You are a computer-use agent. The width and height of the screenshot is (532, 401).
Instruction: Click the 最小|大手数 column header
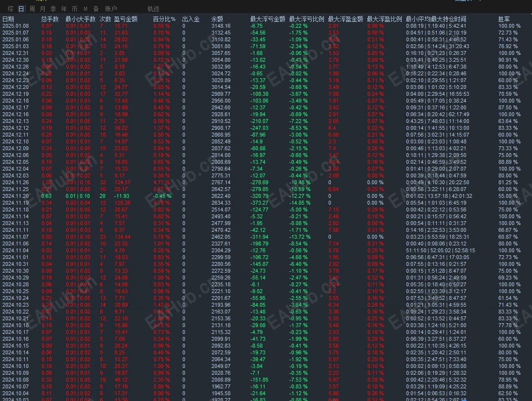click(x=80, y=19)
